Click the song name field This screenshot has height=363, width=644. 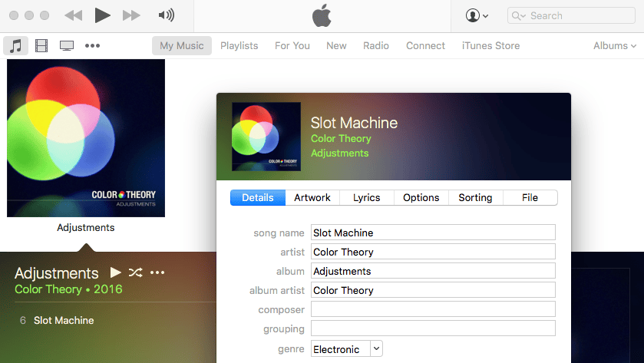pyautogui.click(x=433, y=233)
